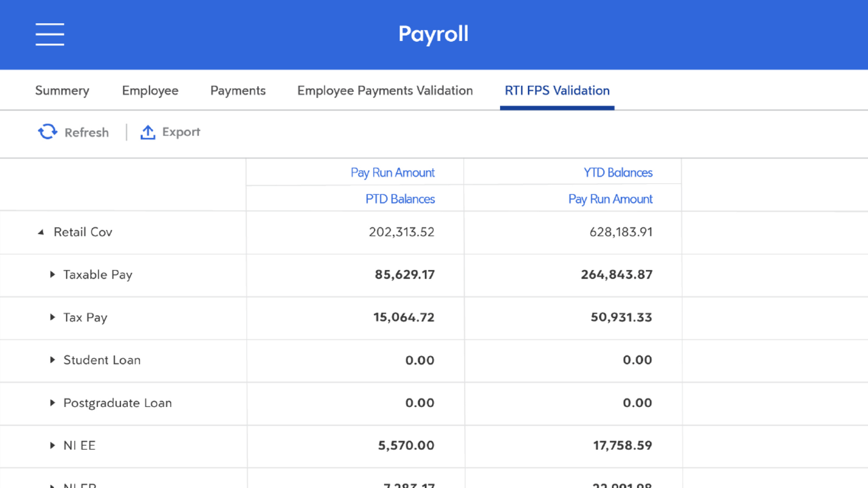Select the Retail Cov total amount cell
Viewport: 868px width, 488px height.
(401, 232)
